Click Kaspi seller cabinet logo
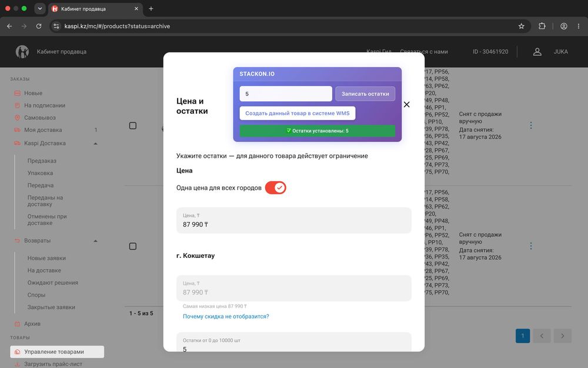This screenshot has height=368, width=588. click(22, 52)
